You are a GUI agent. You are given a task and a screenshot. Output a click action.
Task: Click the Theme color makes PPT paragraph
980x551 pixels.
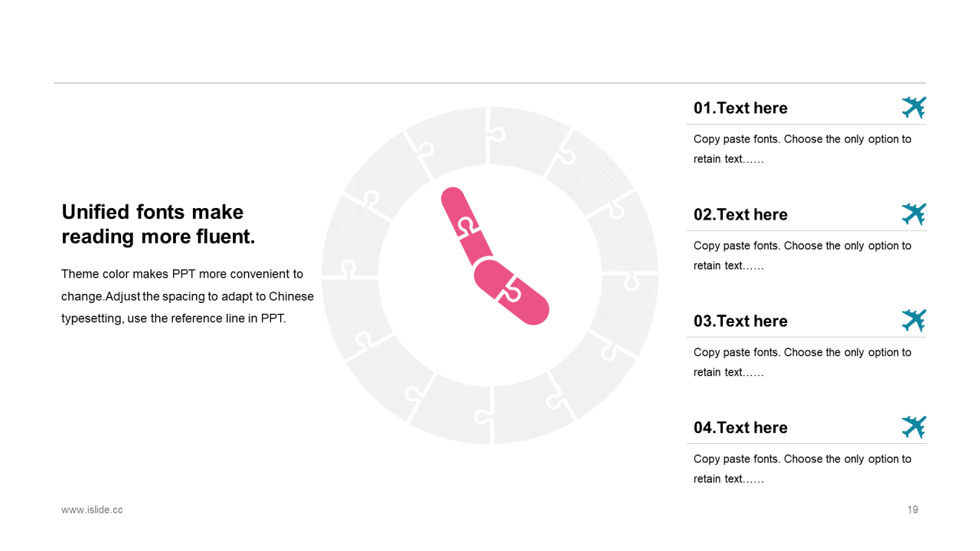pos(188,296)
